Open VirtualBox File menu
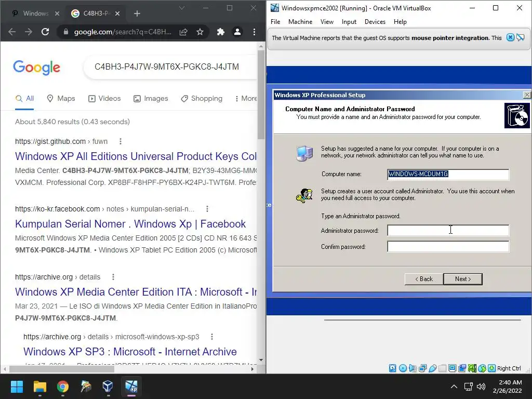 point(275,22)
